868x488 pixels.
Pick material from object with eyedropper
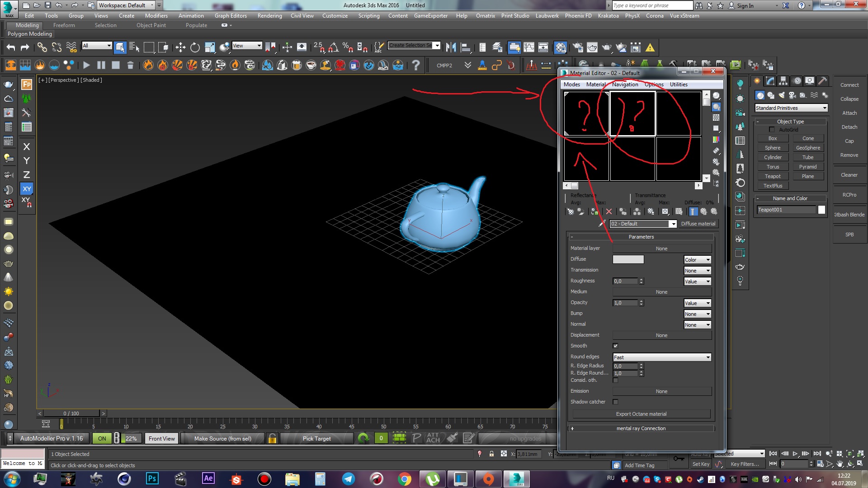[602, 224]
